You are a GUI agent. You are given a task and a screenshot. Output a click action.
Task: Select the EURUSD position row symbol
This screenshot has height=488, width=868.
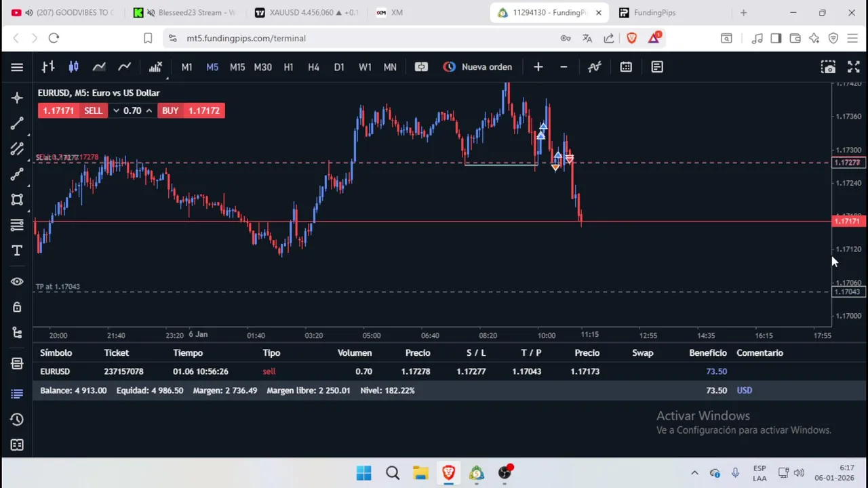pos(55,371)
